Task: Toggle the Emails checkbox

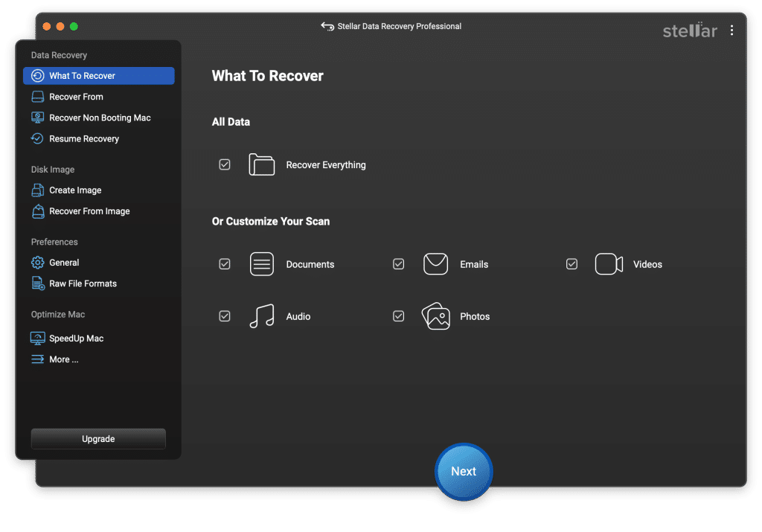Action: [x=399, y=264]
